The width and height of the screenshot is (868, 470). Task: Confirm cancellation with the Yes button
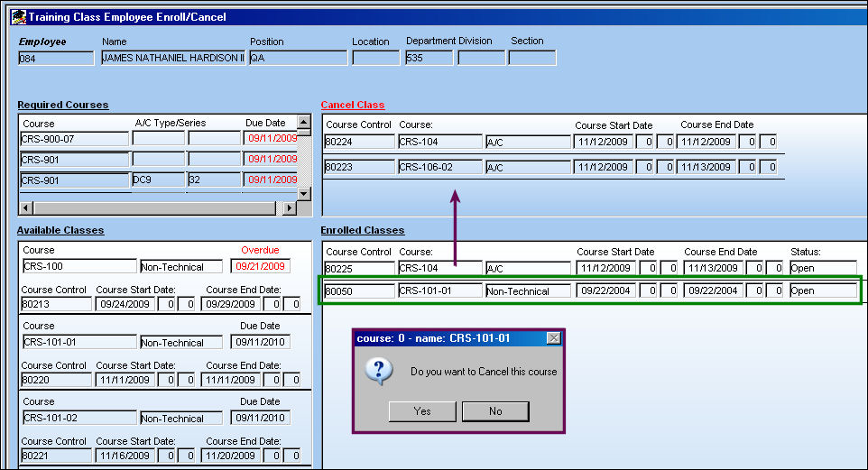click(422, 411)
